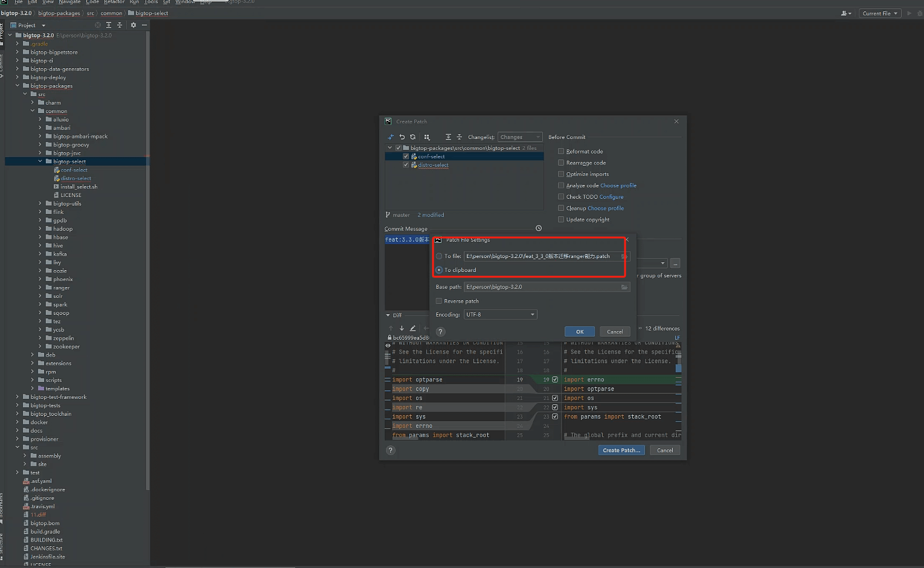
Task: Click the ellipsis button beside servers dropdown
Action: point(675,263)
